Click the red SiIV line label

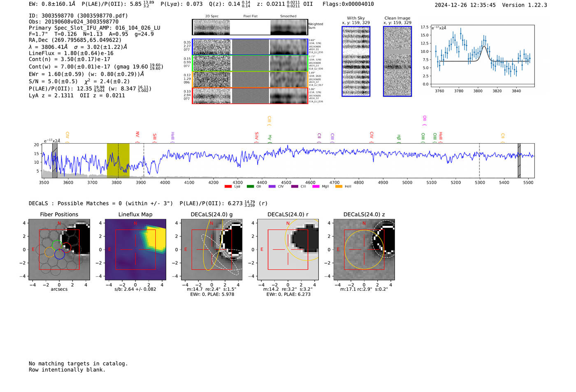coord(256,137)
